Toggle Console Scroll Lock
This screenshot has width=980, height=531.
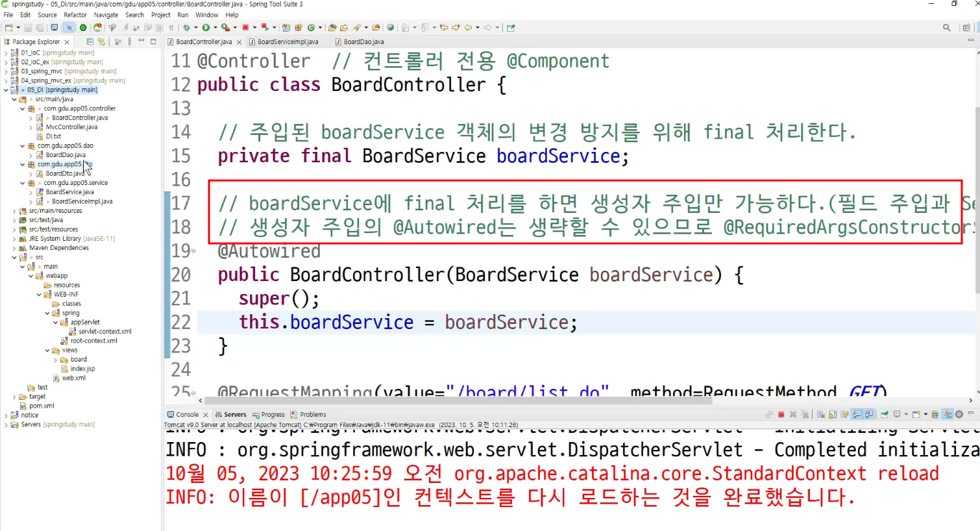click(833, 414)
